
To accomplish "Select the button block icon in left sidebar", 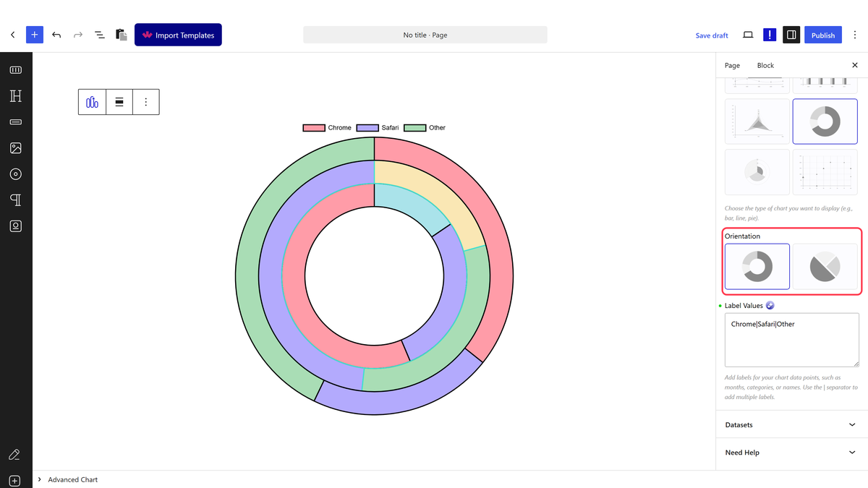I will 16,122.
